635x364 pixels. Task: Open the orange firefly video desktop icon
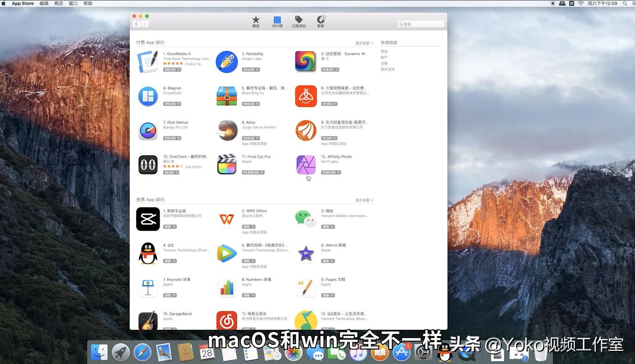306,96
